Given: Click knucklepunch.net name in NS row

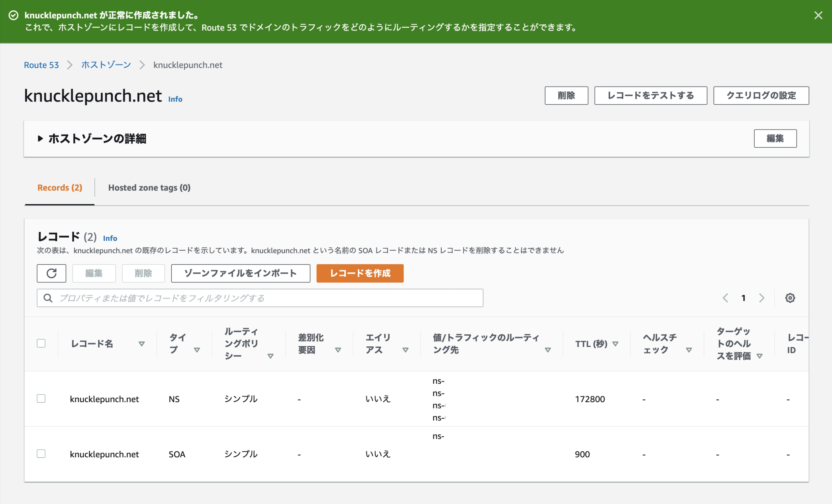Looking at the screenshot, I should [x=104, y=399].
